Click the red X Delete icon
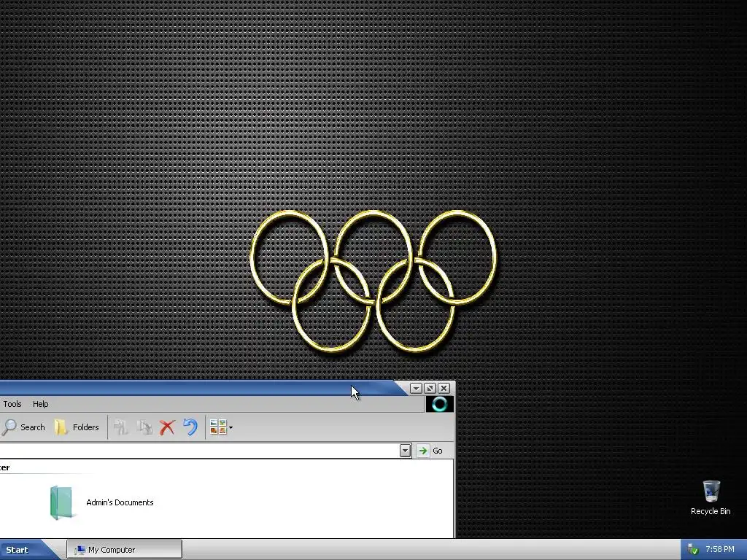 [x=167, y=427]
